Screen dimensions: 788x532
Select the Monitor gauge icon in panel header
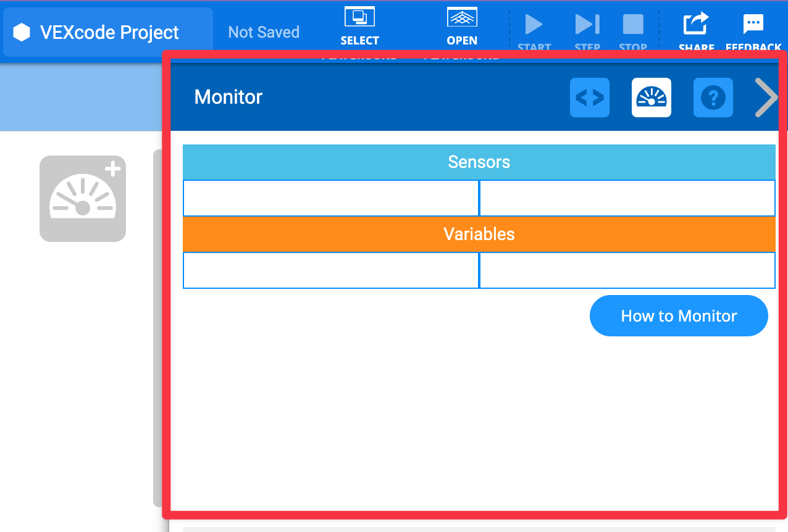point(651,98)
